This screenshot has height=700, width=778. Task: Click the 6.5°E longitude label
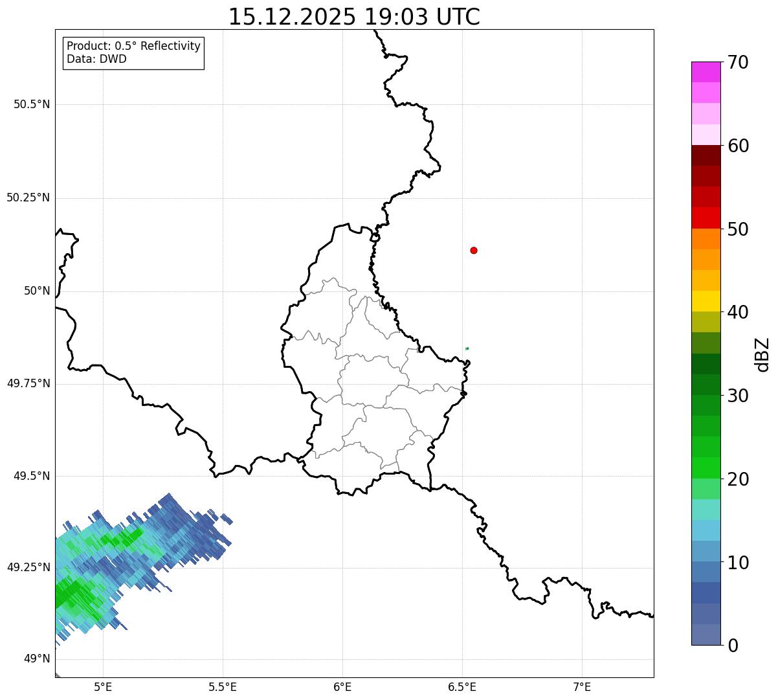click(x=462, y=687)
